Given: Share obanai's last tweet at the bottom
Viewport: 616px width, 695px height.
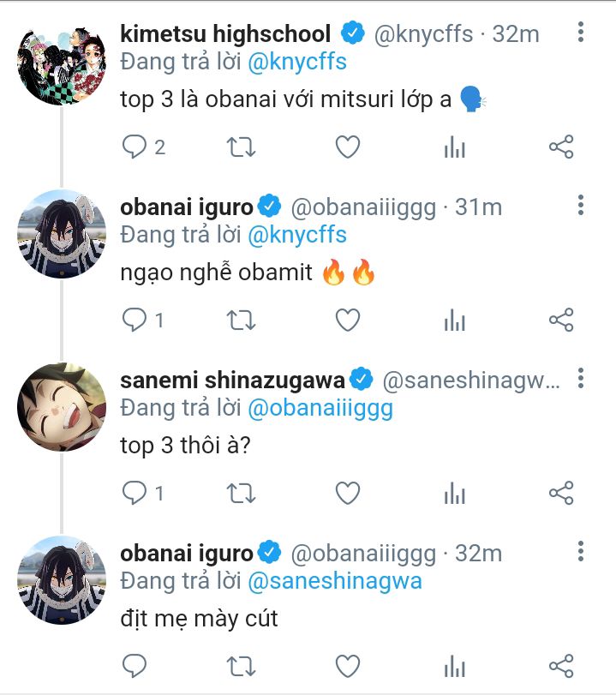Looking at the screenshot, I should (x=560, y=665).
